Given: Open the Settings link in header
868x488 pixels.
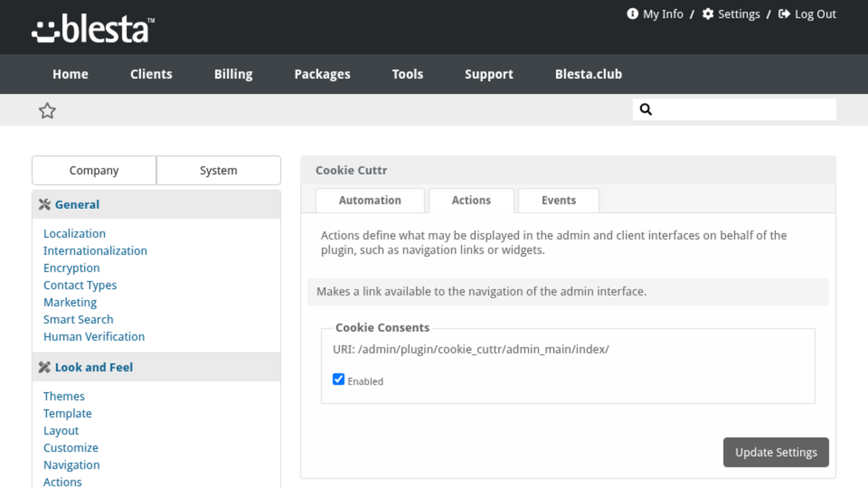Looking at the screenshot, I should point(739,14).
